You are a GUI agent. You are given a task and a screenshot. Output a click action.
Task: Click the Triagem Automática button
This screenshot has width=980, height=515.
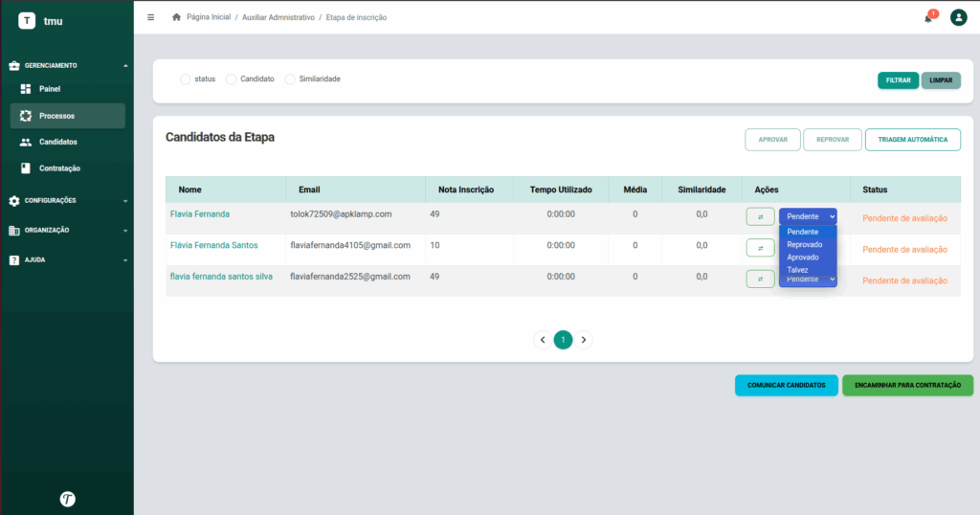pos(912,140)
